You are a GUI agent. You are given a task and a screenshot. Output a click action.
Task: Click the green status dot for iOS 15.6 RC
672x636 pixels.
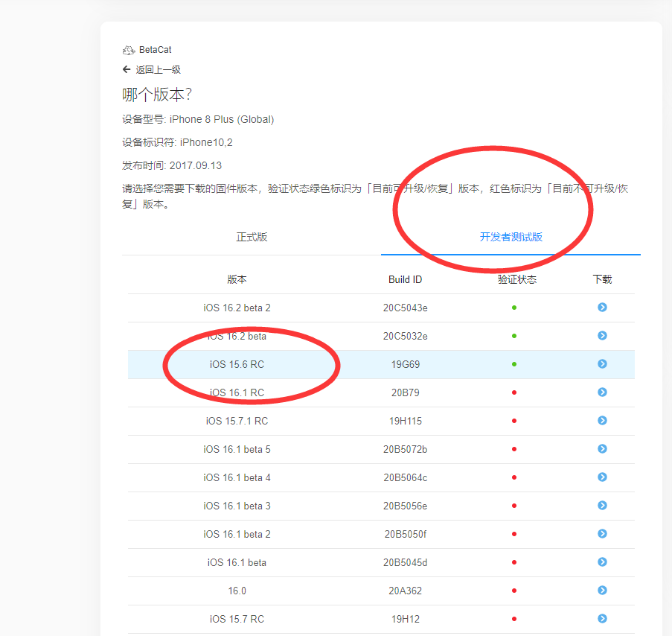514,364
